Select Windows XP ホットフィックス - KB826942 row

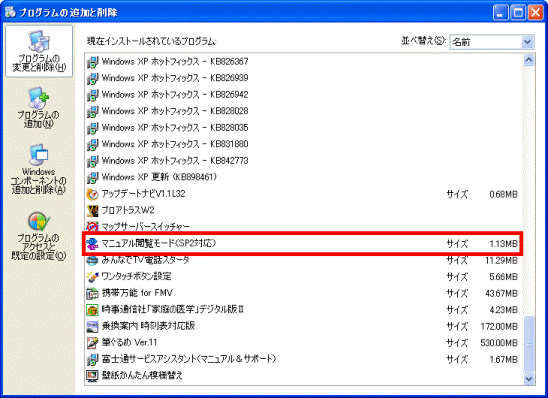tap(303, 95)
